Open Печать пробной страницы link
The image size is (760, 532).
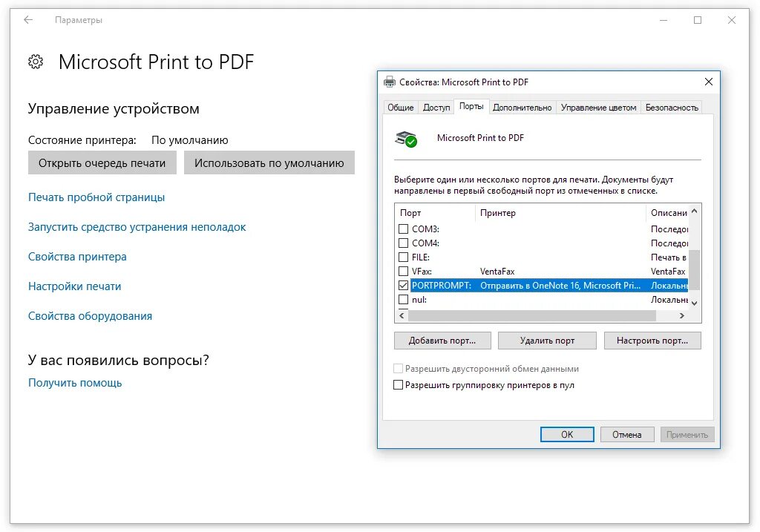tap(96, 197)
